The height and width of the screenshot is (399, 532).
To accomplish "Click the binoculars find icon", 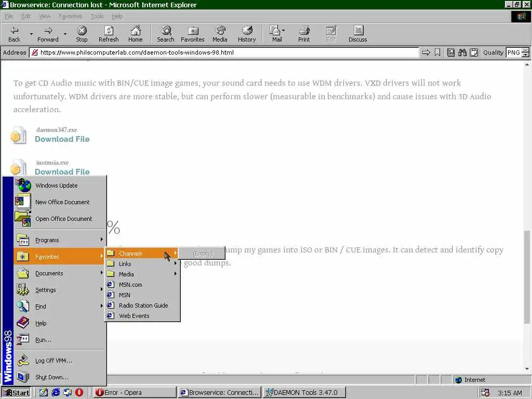I will tap(462, 52).
